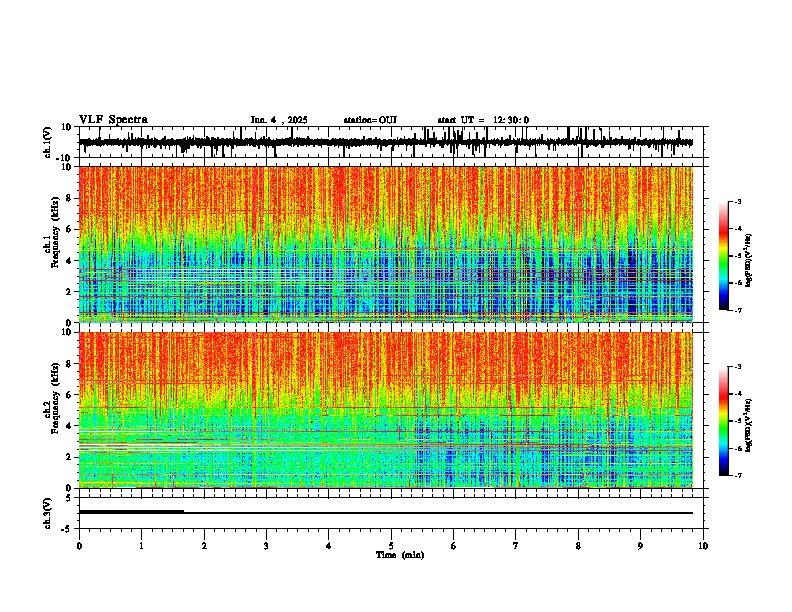
Task: Click time axis tick label 9
Action: (x=640, y=546)
